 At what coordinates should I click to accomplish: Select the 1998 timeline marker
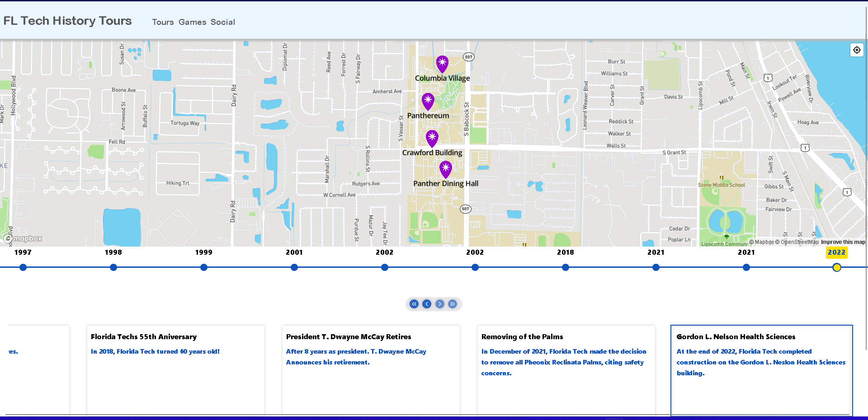(113, 267)
